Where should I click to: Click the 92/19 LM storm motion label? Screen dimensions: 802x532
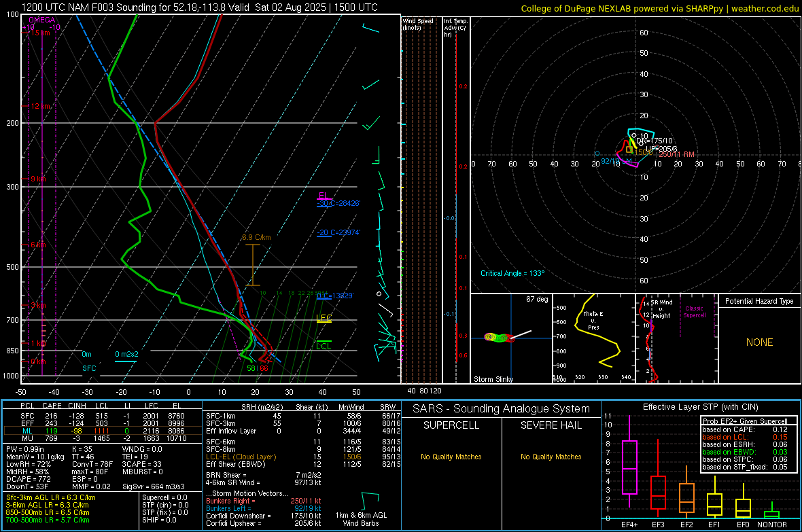(616, 161)
